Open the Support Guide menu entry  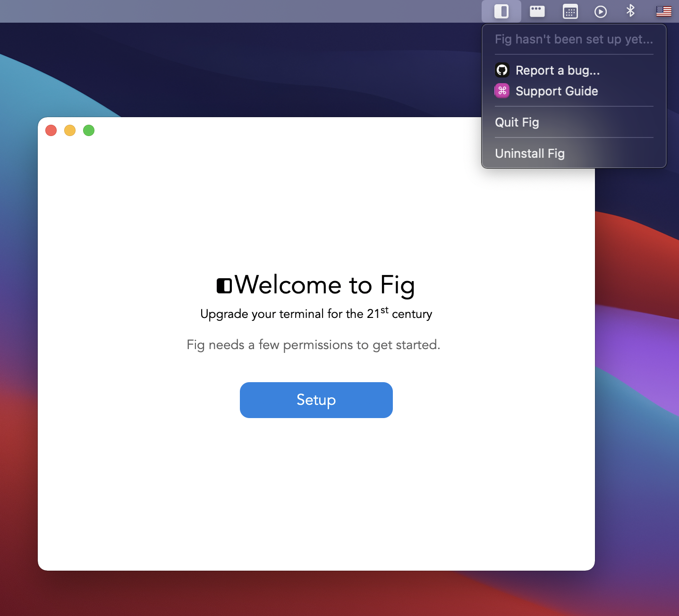[x=557, y=91]
